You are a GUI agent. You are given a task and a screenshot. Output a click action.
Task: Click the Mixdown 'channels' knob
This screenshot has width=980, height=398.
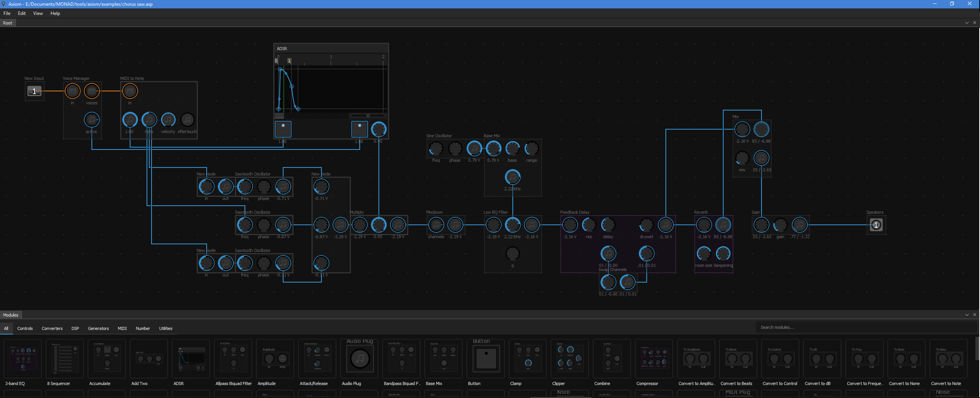pyautogui.click(x=436, y=225)
